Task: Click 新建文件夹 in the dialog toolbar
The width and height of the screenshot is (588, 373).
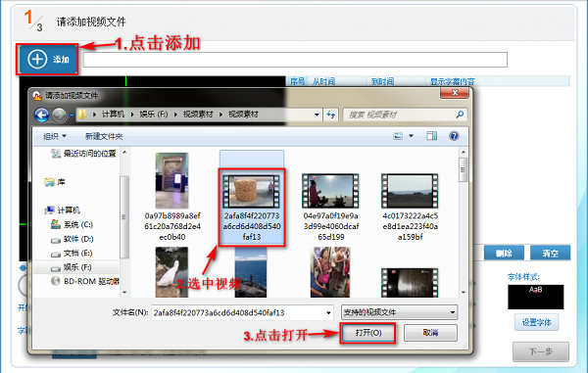Action: click(x=104, y=136)
